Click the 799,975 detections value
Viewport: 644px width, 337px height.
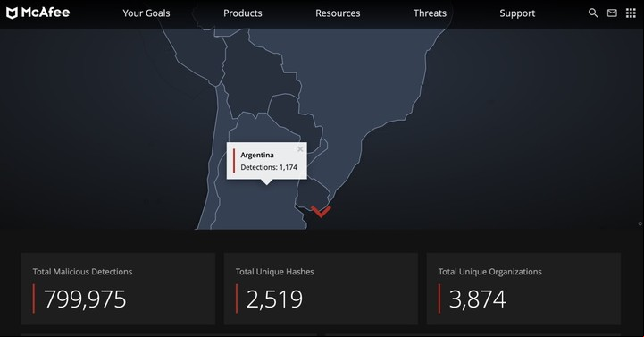click(85, 299)
